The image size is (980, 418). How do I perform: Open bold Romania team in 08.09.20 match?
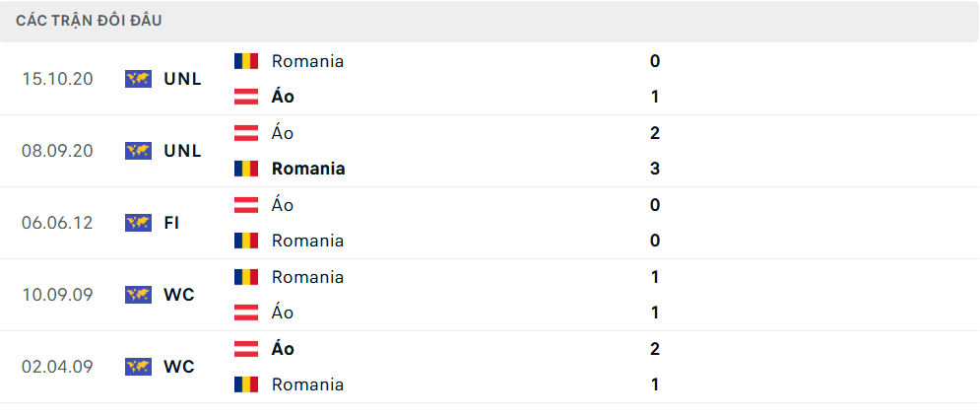click(x=308, y=169)
